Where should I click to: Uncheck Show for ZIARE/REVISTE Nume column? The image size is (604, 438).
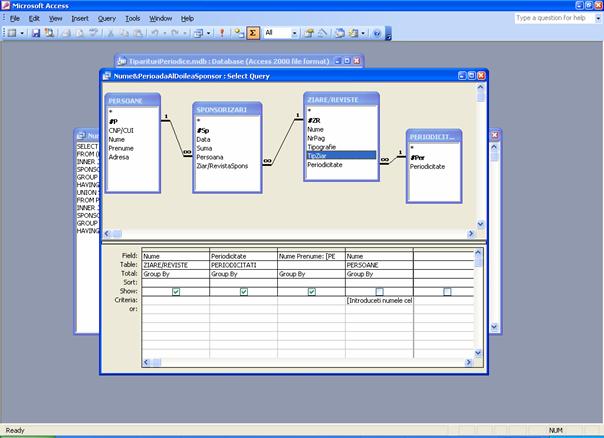pos(176,291)
